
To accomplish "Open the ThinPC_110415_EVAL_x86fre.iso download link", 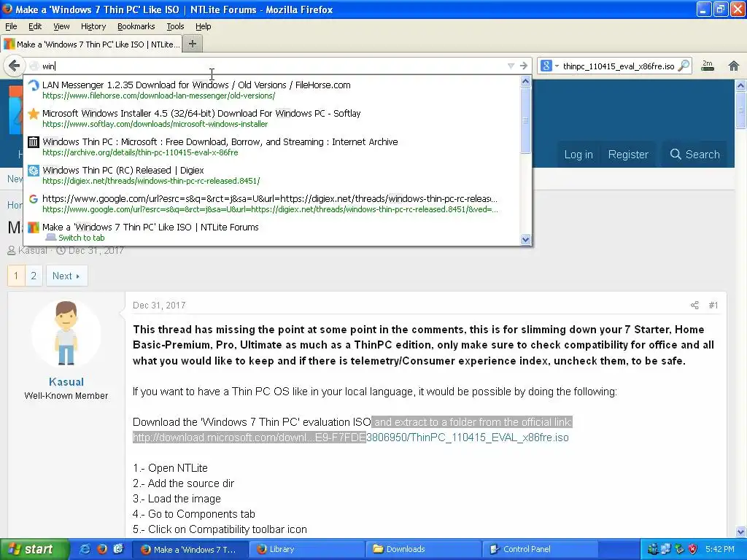I will pos(351,437).
